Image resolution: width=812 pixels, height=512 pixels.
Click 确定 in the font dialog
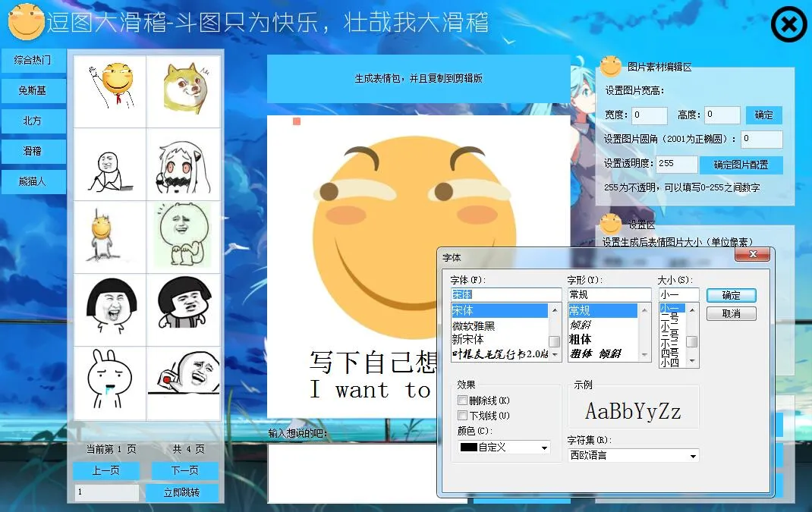coord(731,295)
